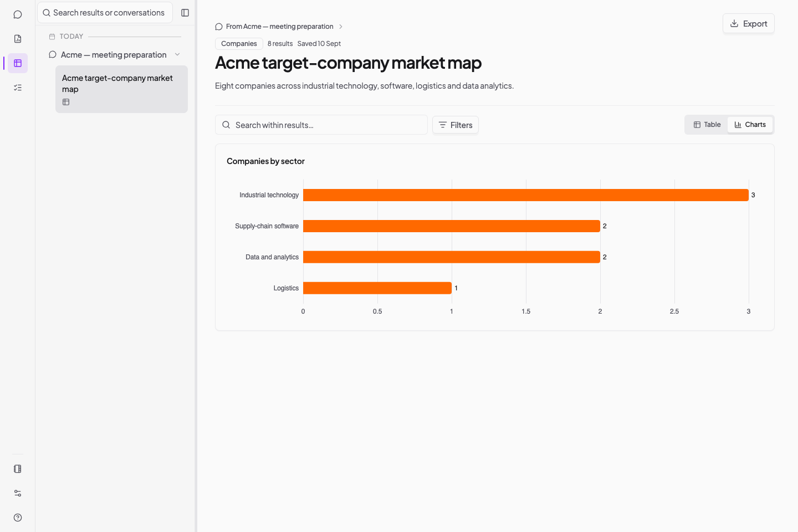
Task: Click the Companies tag chip
Action: 239,44
